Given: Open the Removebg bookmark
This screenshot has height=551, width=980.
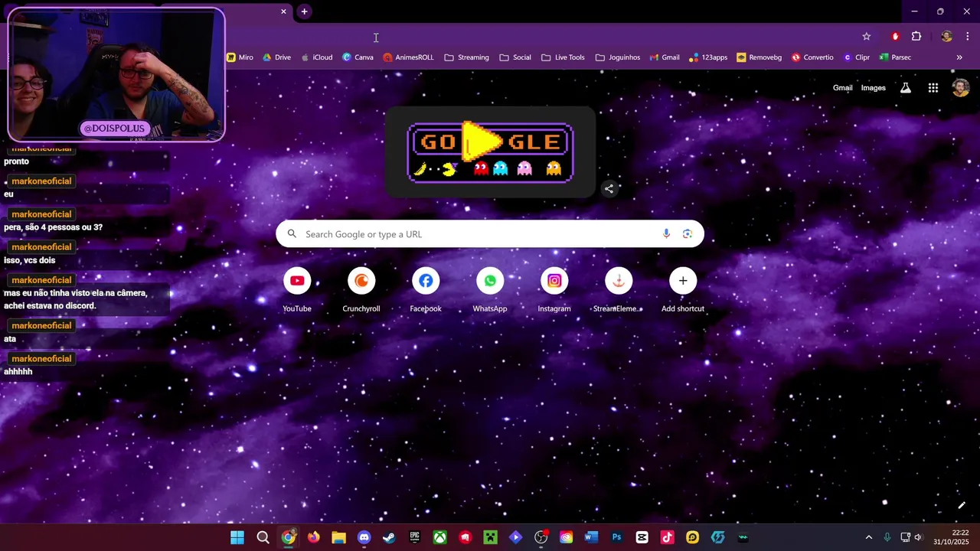Looking at the screenshot, I should point(759,57).
